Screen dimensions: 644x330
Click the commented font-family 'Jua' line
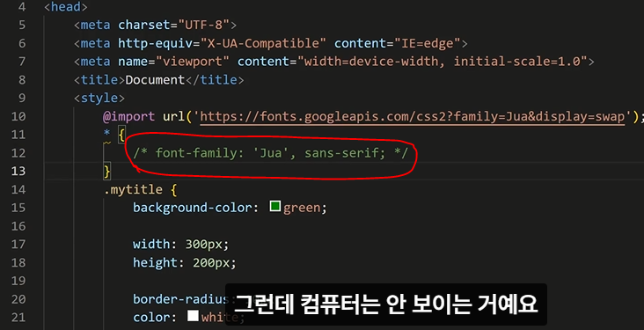tap(270, 153)
